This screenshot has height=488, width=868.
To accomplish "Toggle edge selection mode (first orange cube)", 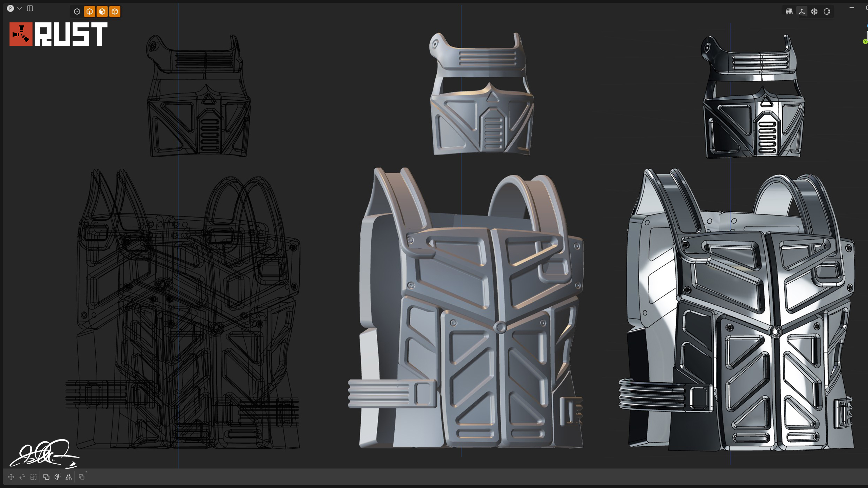I will tap(90, 12).
